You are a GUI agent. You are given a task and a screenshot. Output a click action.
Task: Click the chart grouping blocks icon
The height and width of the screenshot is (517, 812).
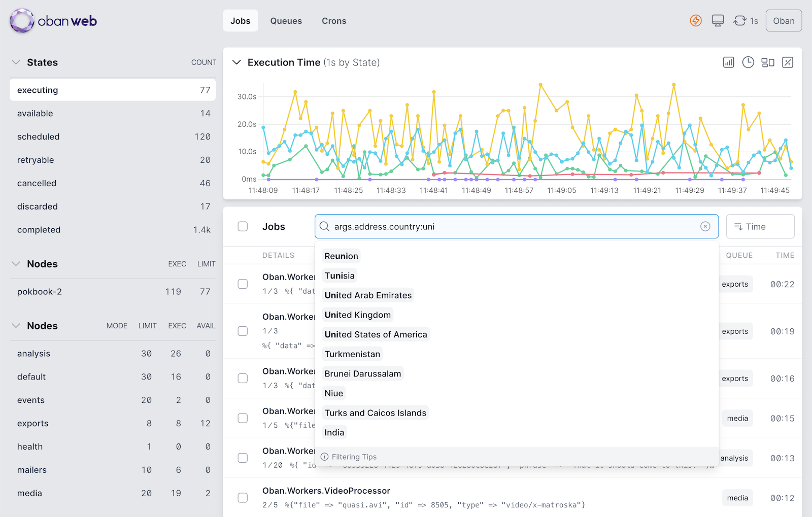(768, 62)
